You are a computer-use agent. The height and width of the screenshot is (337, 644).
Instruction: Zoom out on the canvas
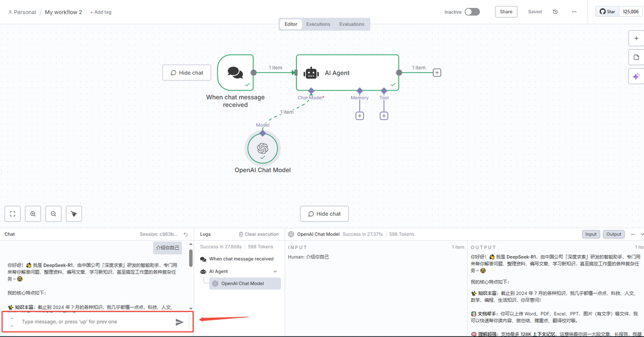pyautogui.click(x=53, y=214)
